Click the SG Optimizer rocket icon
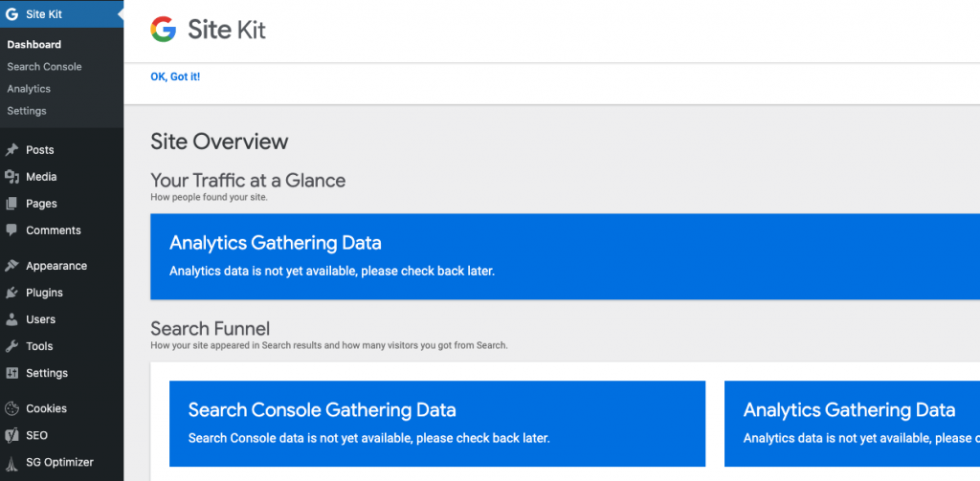 (x=11, y=463)
